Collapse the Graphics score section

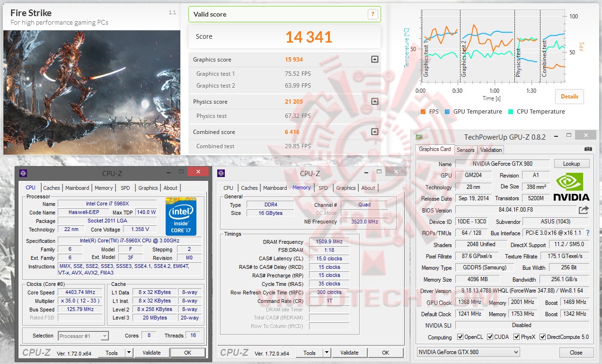(375, 60)
